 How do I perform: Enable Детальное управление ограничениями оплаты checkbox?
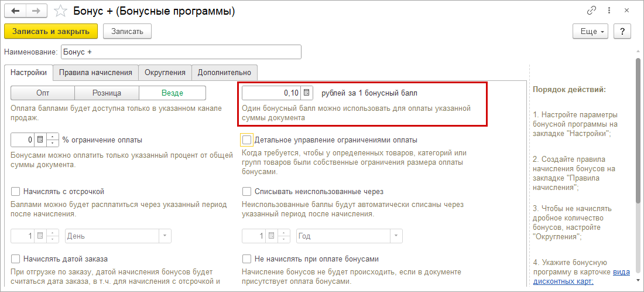(x=247, y=140)
